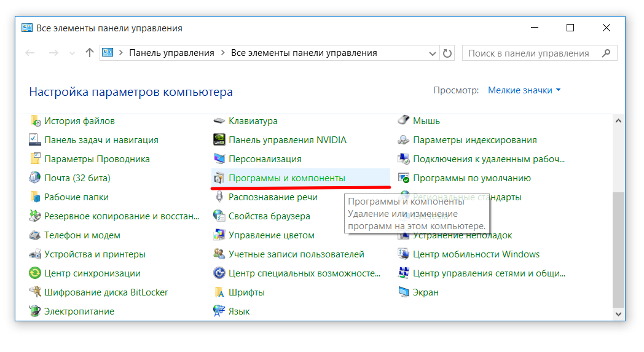Click the Учетные записи пользователей icon

(219, 254)
